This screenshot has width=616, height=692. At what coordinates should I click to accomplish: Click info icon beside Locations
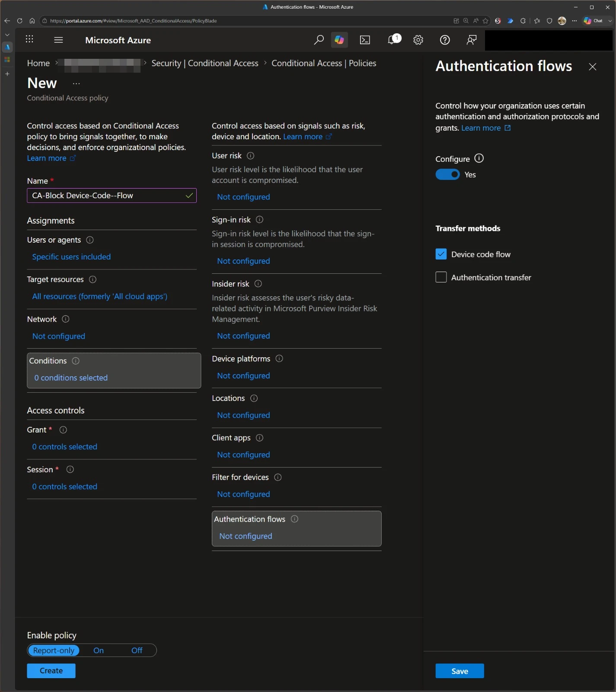pos(254,398)
